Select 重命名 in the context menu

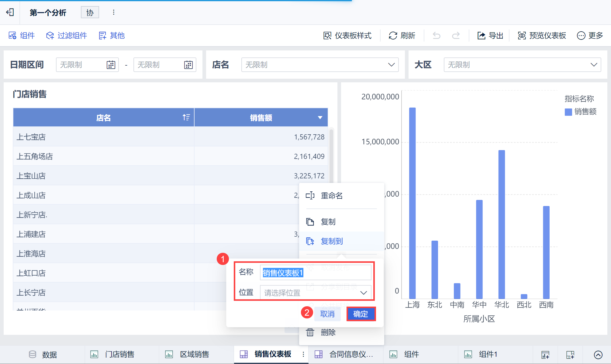click(x=331, y=195)
